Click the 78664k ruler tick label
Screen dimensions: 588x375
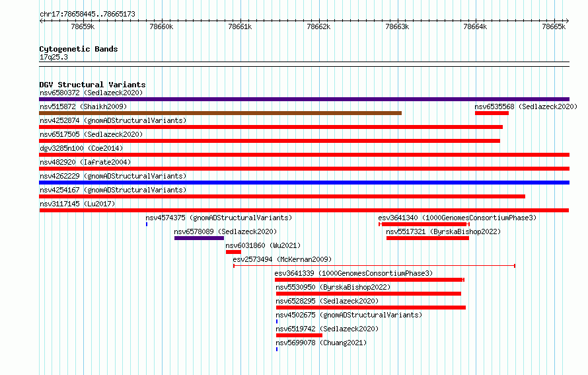click(x=475, y=26)
